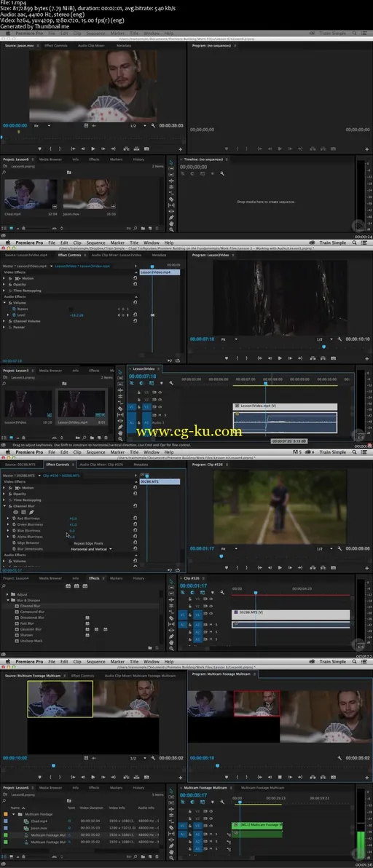Toggle Level stopwatch animation in Lesson3
This screenshot has width=373, height=868.
coord(13,315)
